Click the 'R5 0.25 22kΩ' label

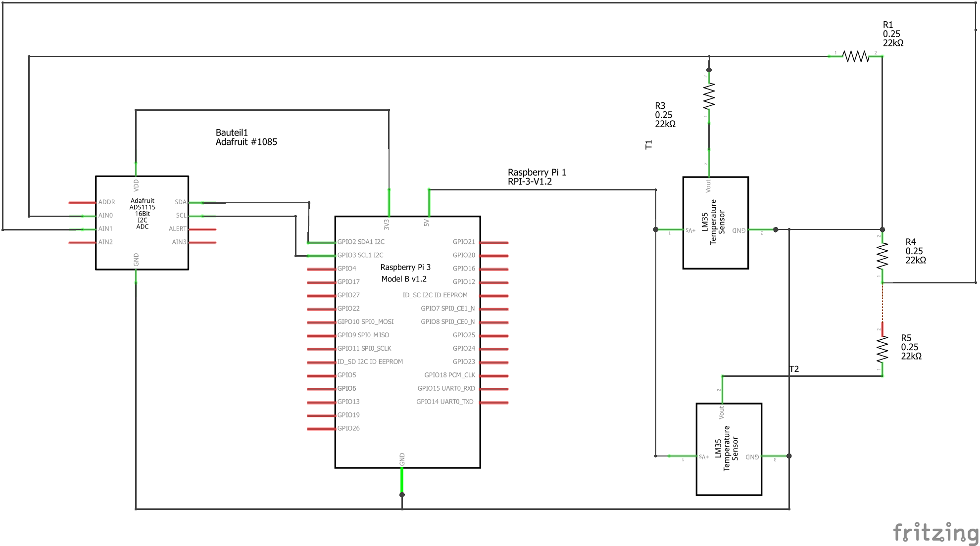tap(911, 347)
